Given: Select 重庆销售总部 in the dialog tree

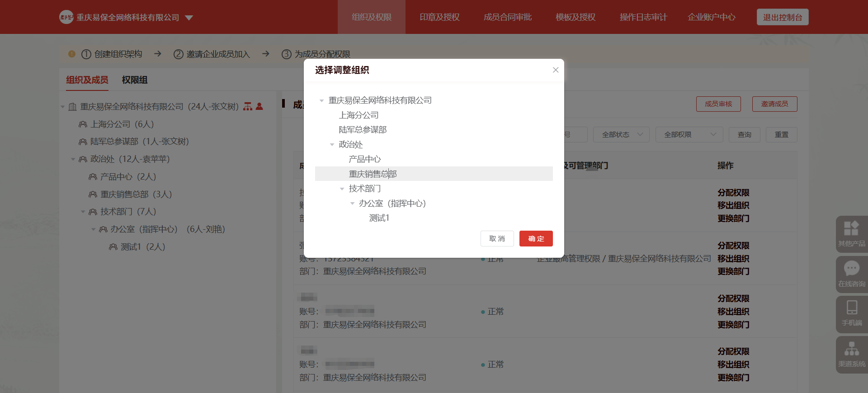Looking at the screenshot, I should click(x=373, y=174).
